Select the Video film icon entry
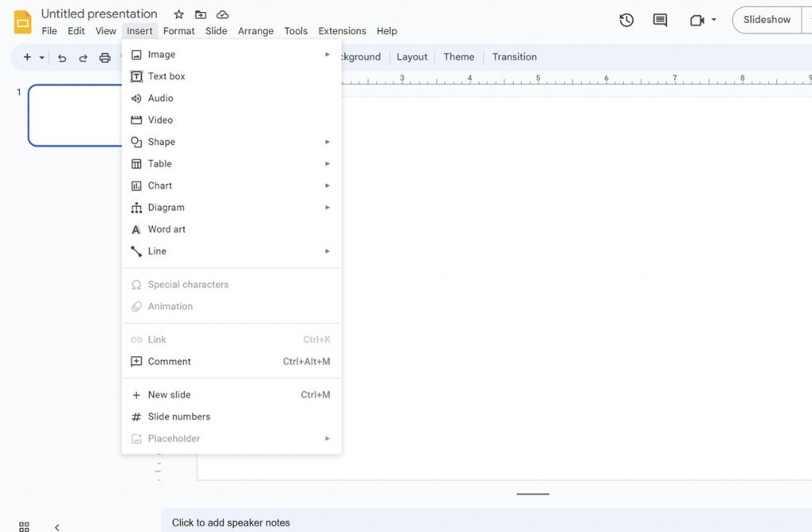This screenshot has height=532, width=812. click(x=136, y=120)
